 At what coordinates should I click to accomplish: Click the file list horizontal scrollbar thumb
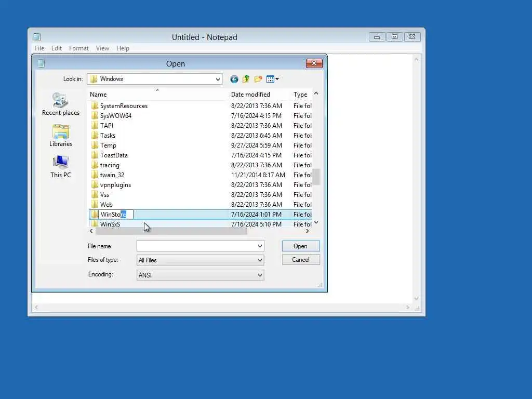[x=171, y=231]
